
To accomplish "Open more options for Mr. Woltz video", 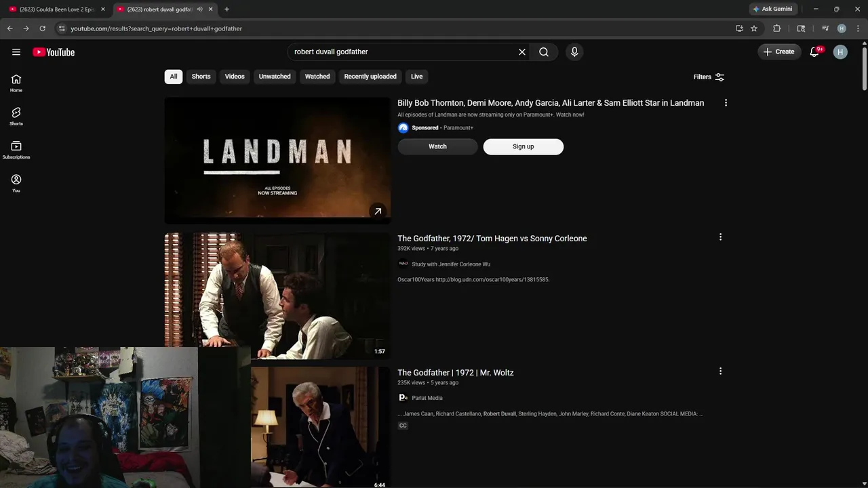I will [720, 371].
